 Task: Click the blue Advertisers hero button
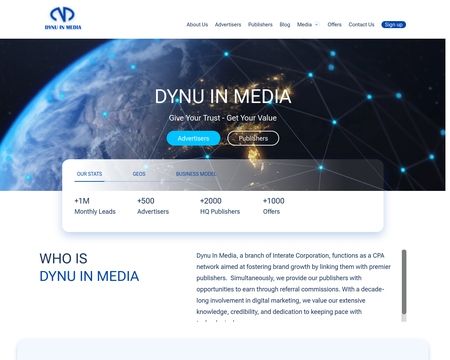point(193,138)
